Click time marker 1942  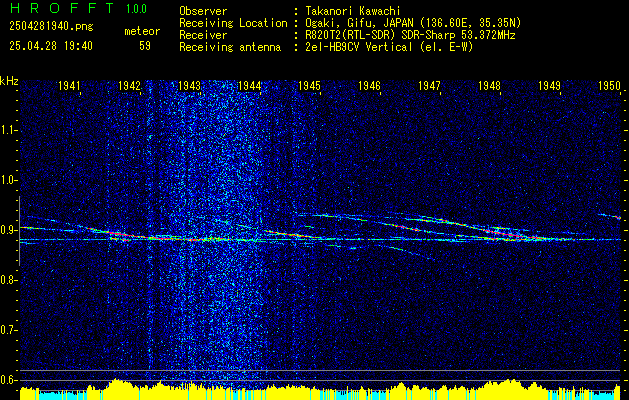coord(130,85)
